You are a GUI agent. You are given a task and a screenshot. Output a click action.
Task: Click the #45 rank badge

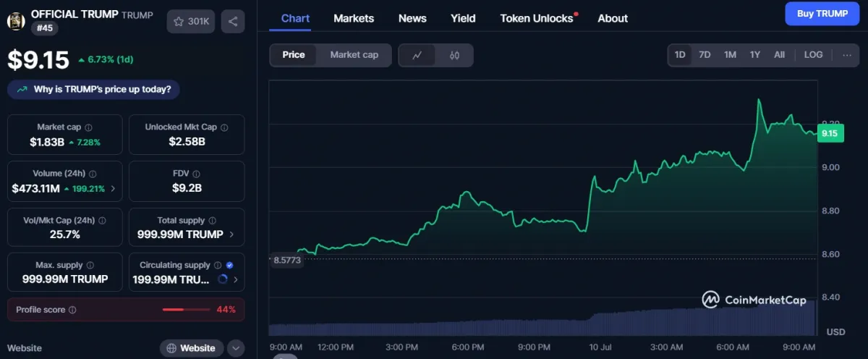[44, 28]
